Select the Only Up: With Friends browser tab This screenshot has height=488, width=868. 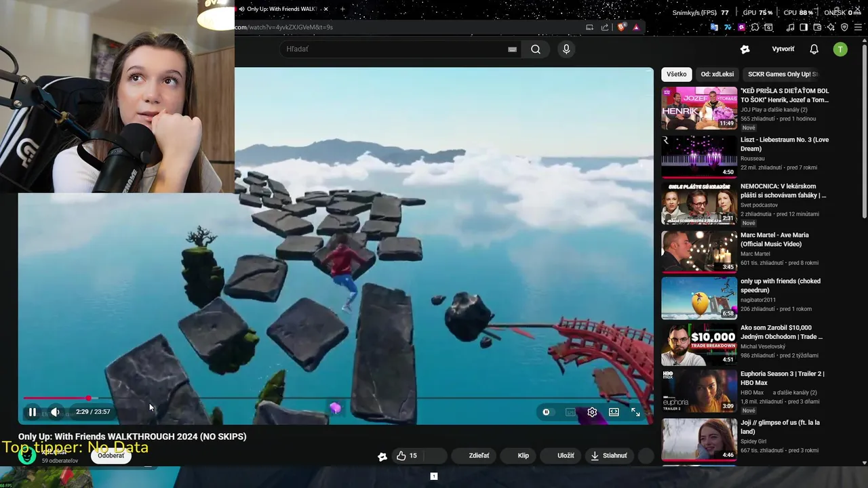coord(281,9)
